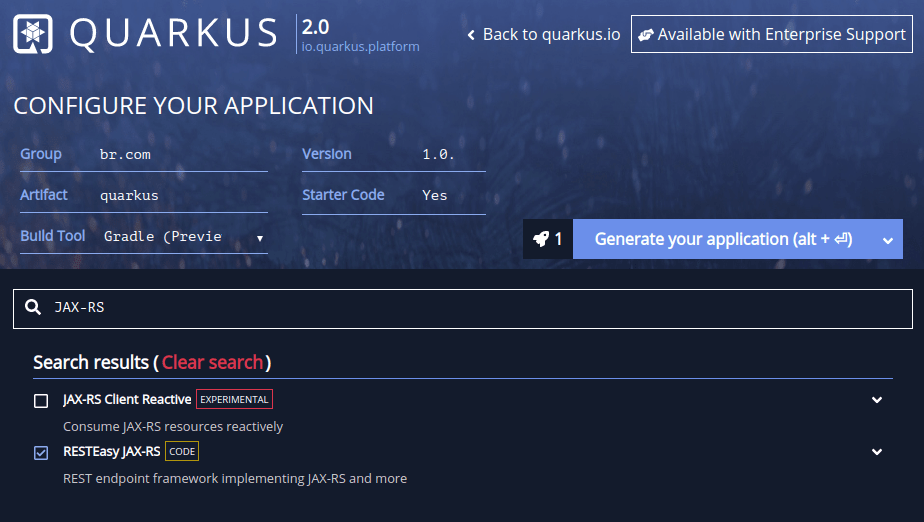This screenshot has width=924, height=522.
Task: Click the Artifact input field
Action: 183,195
